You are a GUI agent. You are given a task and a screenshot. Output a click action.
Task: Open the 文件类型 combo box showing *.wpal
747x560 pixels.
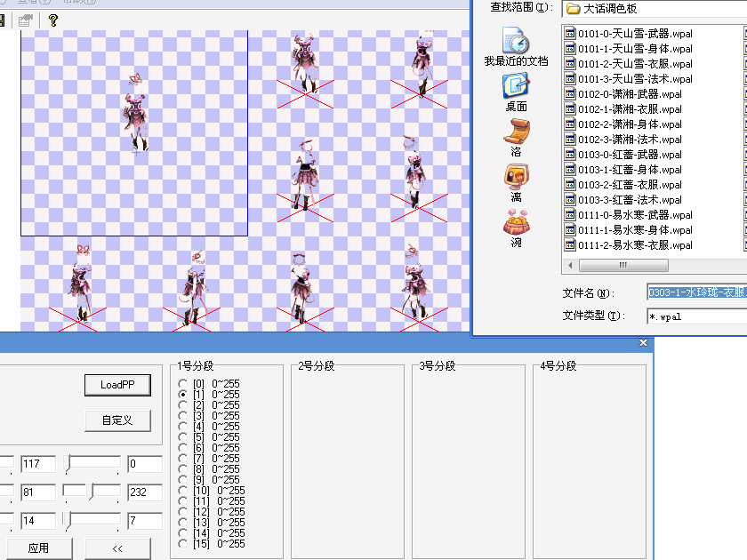point(696,316)
